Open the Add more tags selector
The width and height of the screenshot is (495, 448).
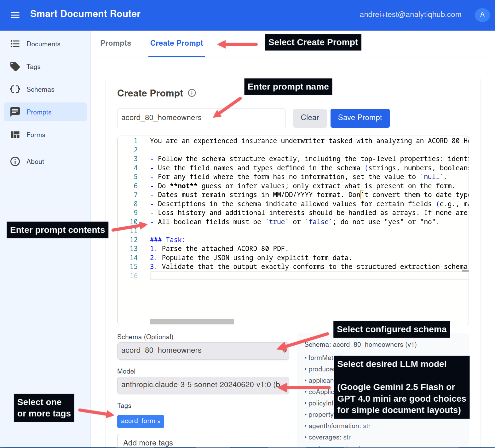[x=203, y=442]
